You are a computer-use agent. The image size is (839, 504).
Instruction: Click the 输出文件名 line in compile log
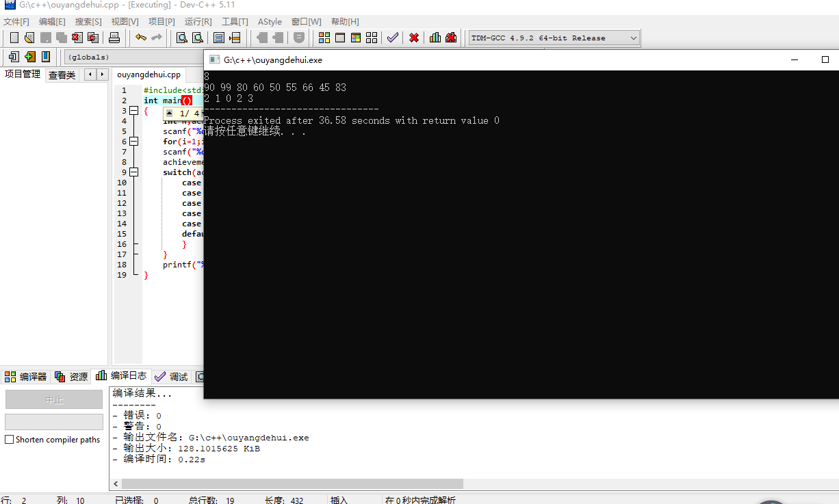click(210, 438)
